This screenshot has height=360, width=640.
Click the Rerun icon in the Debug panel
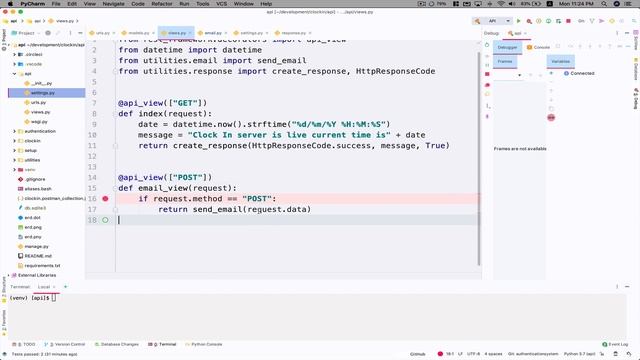click(x=487, y=45)
